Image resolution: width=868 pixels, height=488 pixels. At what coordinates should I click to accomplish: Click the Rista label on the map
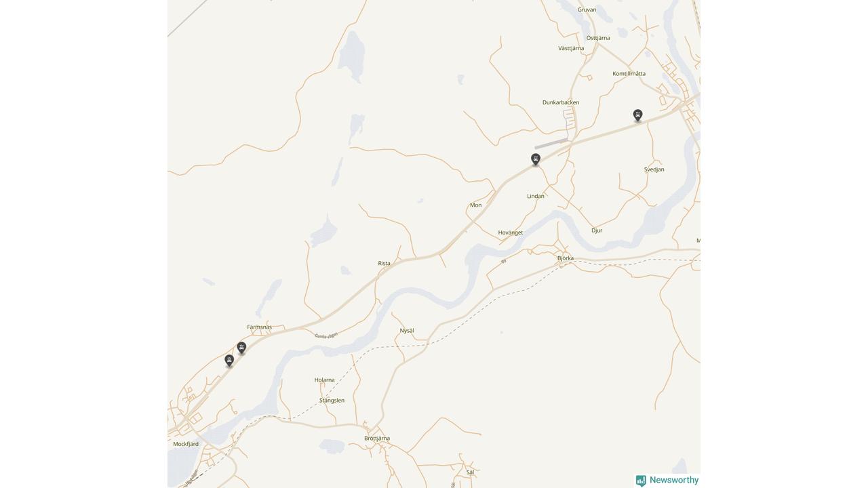coord(384,263)
